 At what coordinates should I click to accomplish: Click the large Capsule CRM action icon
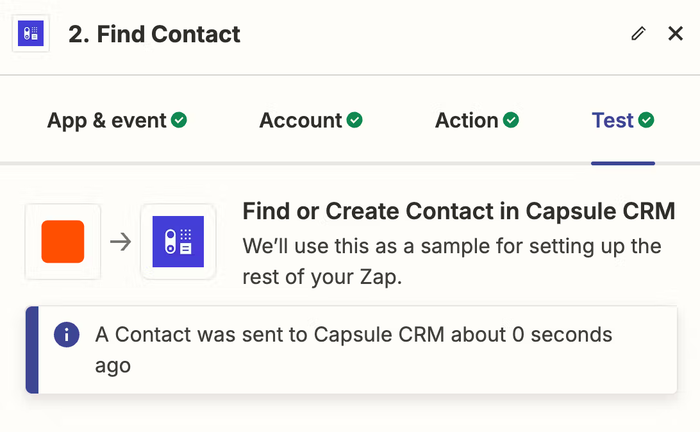click(178, 242)
